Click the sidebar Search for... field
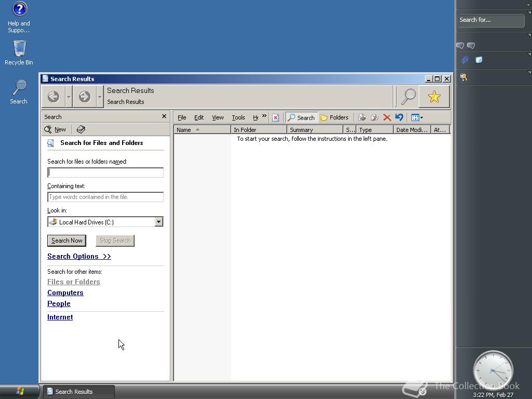 pos(491,20)
